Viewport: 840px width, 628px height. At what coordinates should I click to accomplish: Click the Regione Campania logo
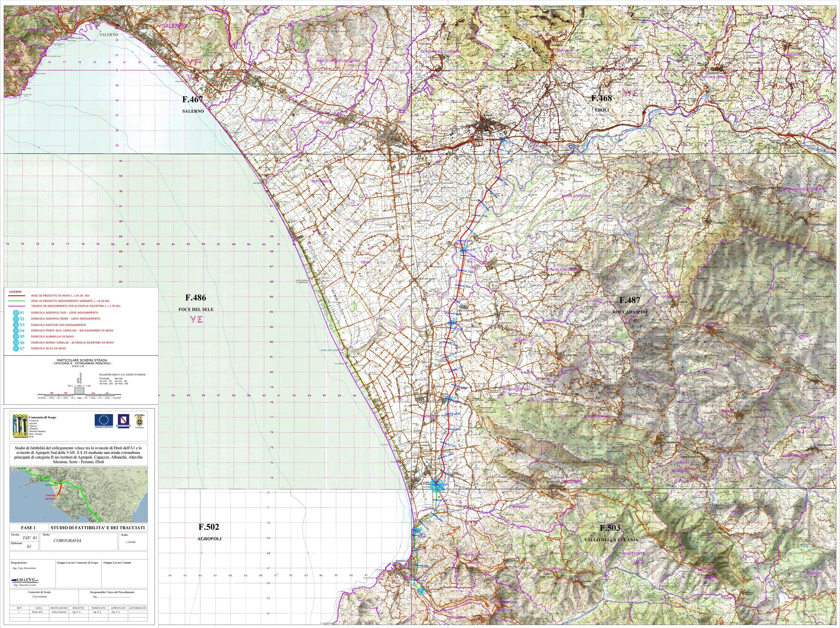pos(123,421)
